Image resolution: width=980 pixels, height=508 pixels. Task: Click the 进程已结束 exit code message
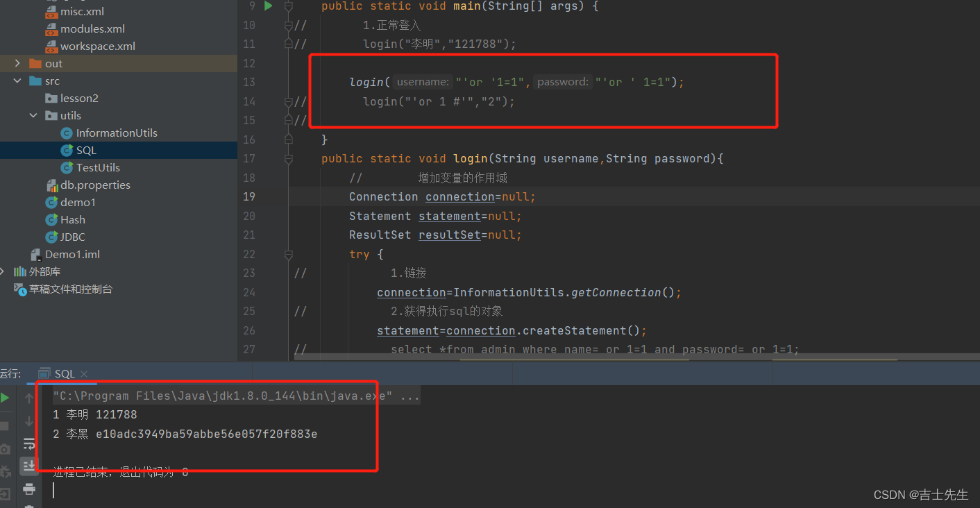tap(121, 473)
